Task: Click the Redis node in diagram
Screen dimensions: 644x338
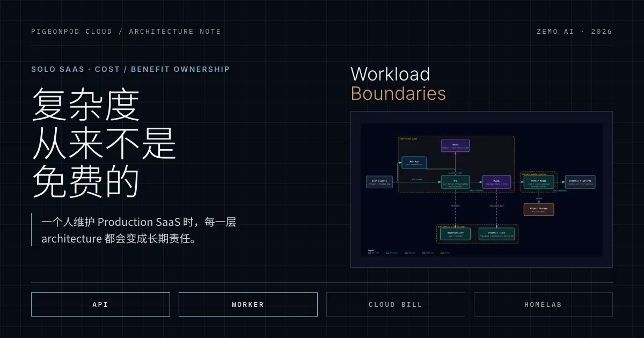Action: click(x=455, y=145)
